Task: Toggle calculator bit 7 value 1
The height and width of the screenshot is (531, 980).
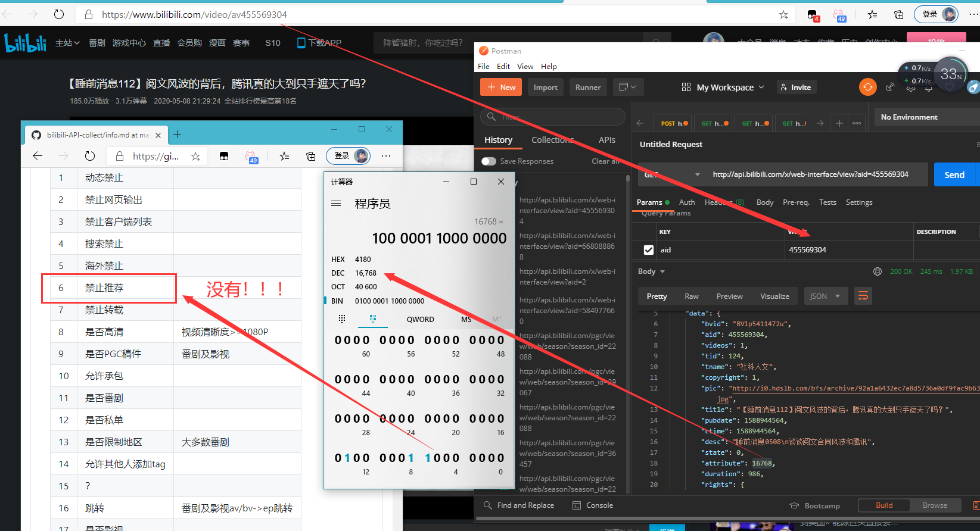Action: [429, 458]
